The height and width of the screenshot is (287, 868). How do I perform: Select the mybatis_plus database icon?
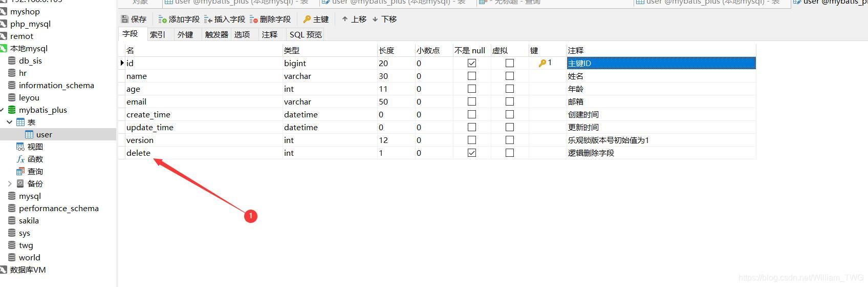pos(12,110)
